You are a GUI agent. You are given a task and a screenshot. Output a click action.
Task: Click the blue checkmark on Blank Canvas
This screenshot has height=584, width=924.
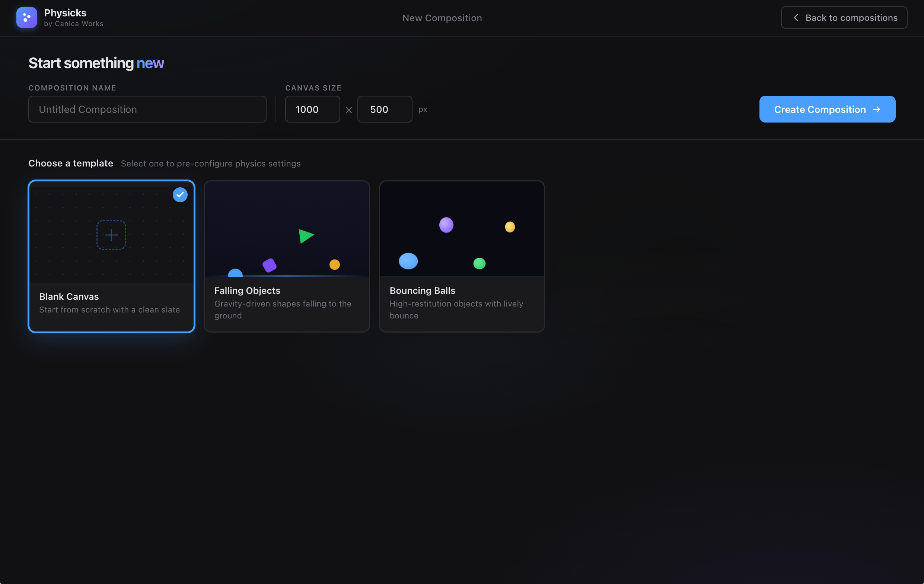click(x=180, y=195)
